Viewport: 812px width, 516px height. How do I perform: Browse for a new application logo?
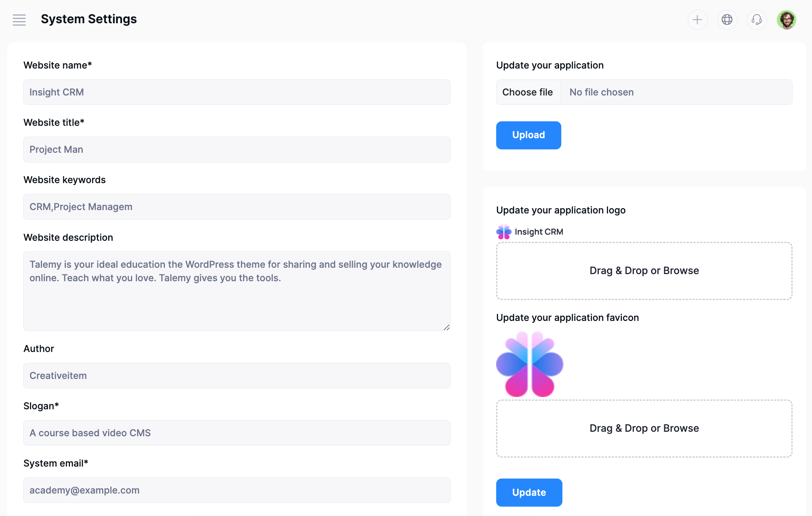pyautogui.click(x=644, y=271)
